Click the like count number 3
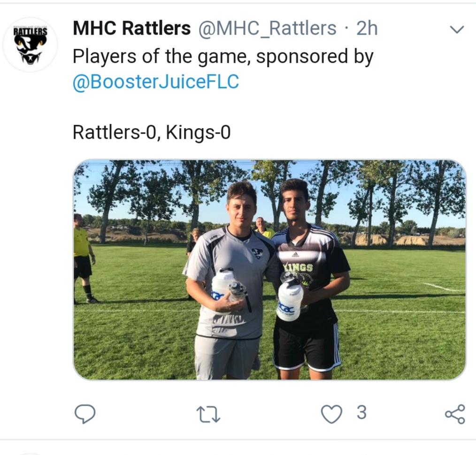Image resolution: width=476 pixels, height=455 pixels. (361, 412)
